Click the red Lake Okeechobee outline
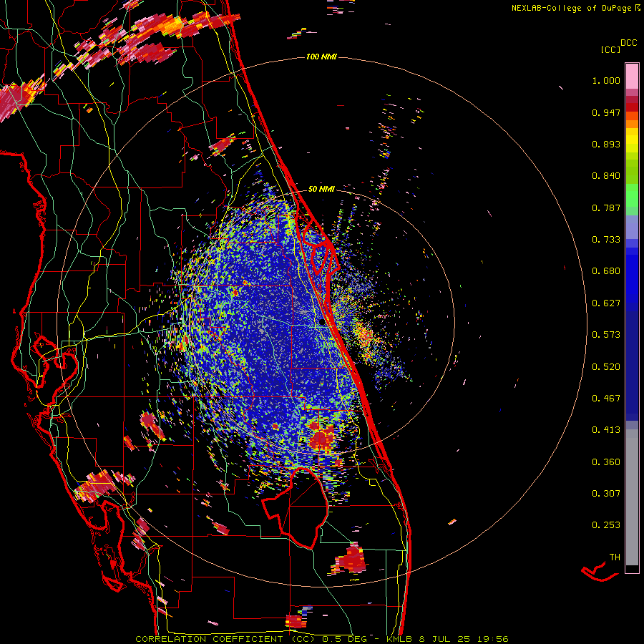This screenshot has height=644, width=644. click(x=296, y=507)
